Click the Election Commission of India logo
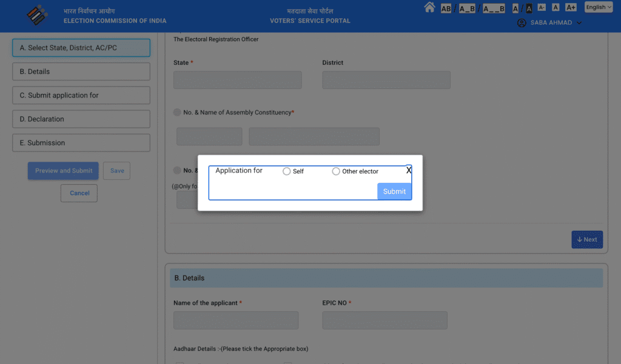Screen dimensions: 621x364 coord(38,15)
